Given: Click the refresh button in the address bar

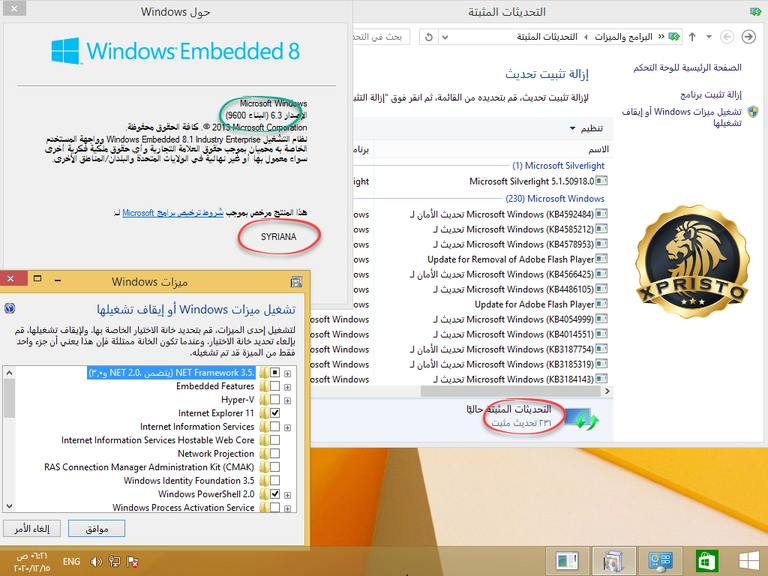Looking at the screenshot, I should click(x=429, y=37).
